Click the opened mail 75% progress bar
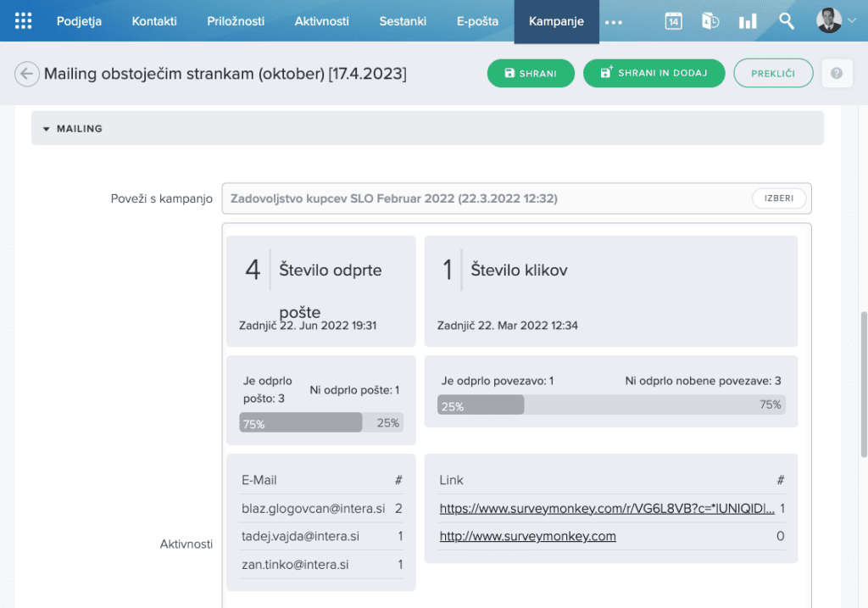This screenshot has height=608, width=868. 301,422
